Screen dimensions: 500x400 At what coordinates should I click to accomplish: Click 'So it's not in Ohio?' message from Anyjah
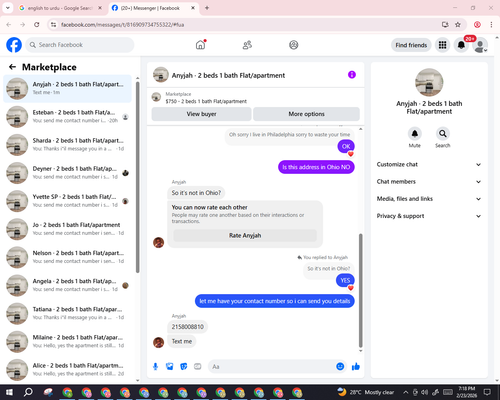(x=196, y=193)
